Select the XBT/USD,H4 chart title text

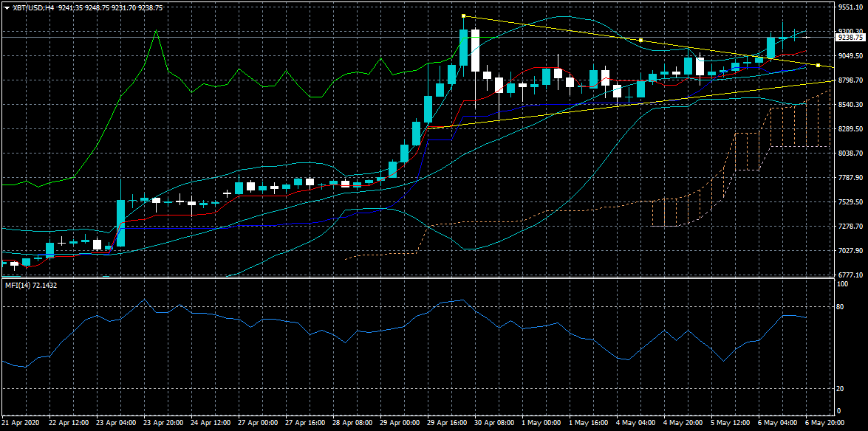pos(32,7)
